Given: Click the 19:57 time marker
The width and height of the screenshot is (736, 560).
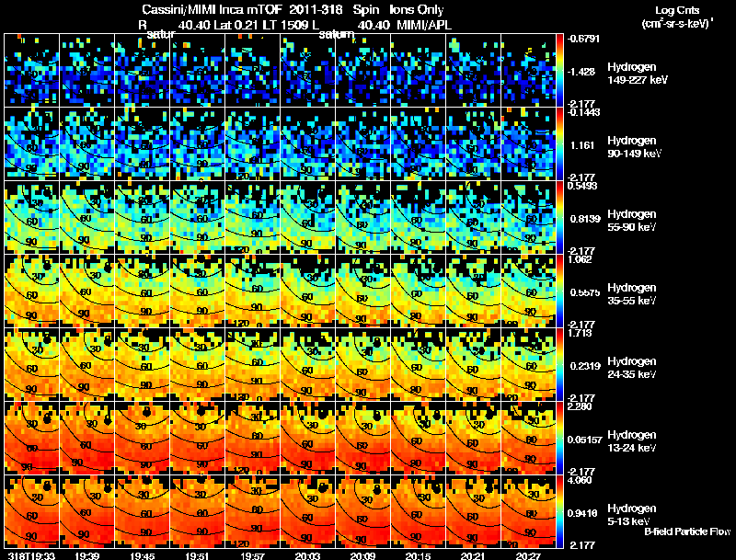Looking at the screenshot, I should click(256, 554).
